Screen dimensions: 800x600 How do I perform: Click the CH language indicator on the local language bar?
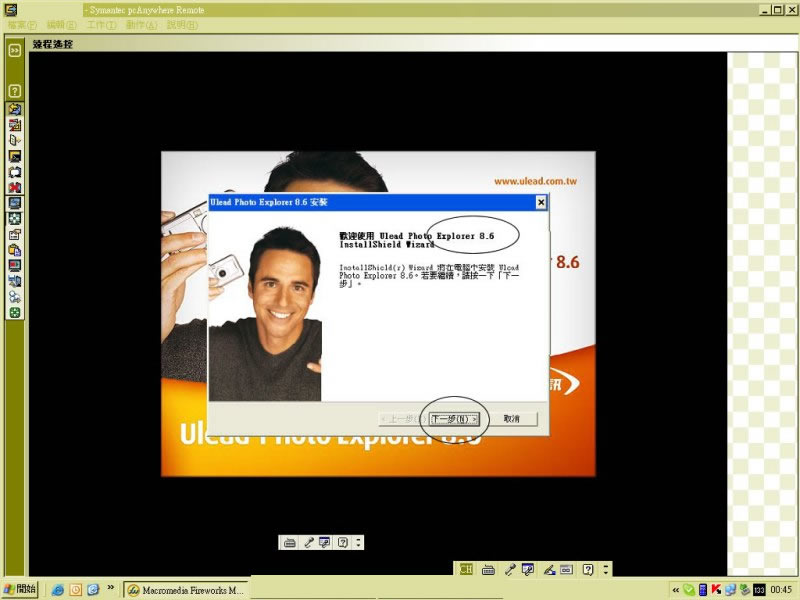click(x=466, y=569)
